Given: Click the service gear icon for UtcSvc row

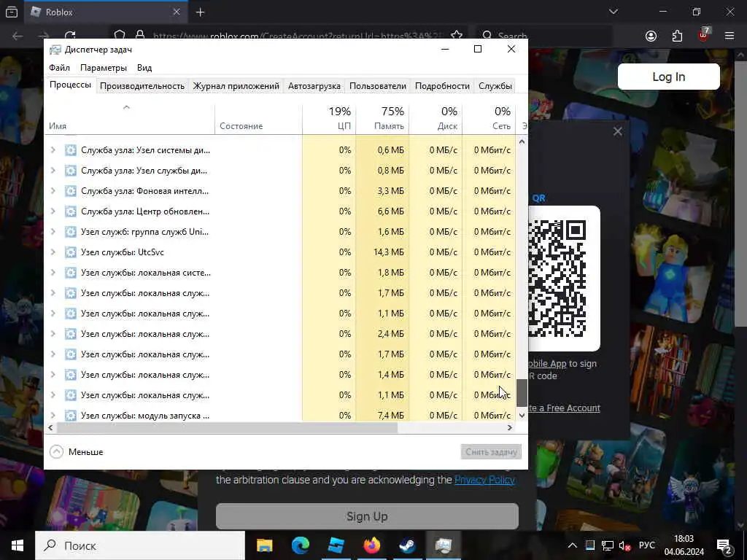Looking at the screenshot, I should click(71, 252).
